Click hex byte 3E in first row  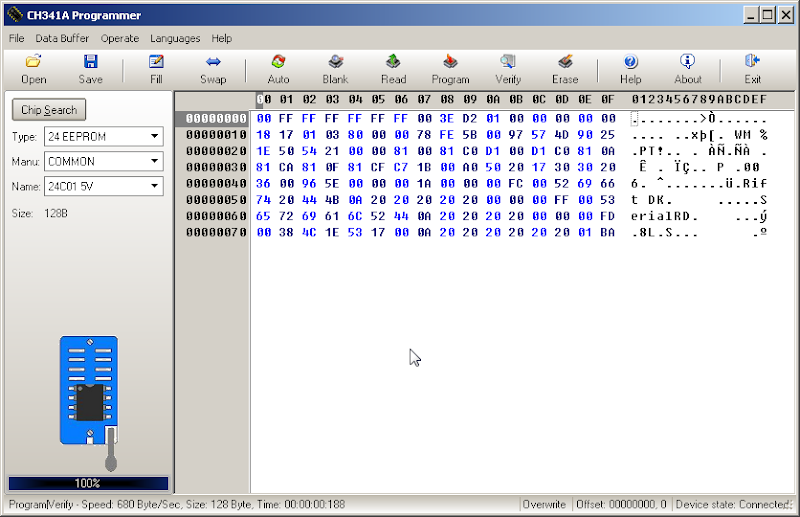click(x=447, y=118)
